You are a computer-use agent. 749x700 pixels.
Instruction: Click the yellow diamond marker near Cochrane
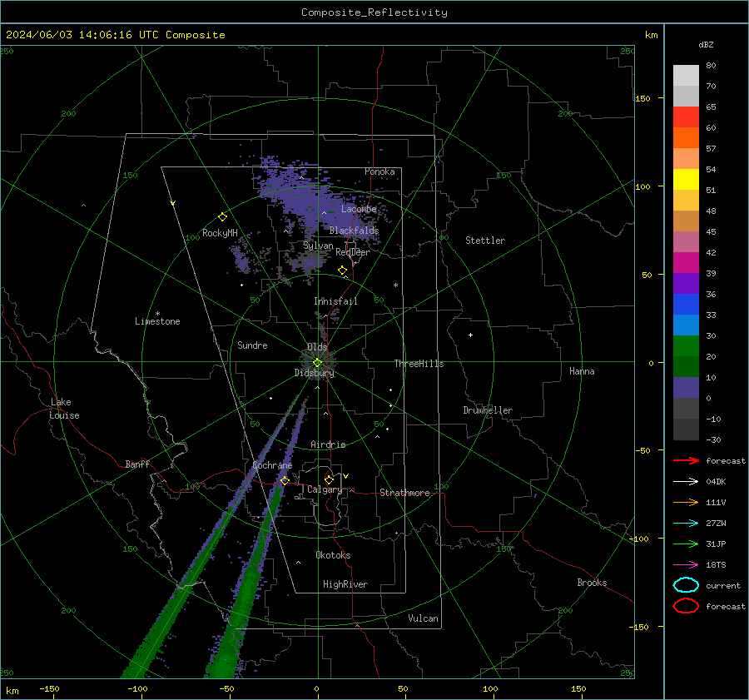tap(285, 480)
